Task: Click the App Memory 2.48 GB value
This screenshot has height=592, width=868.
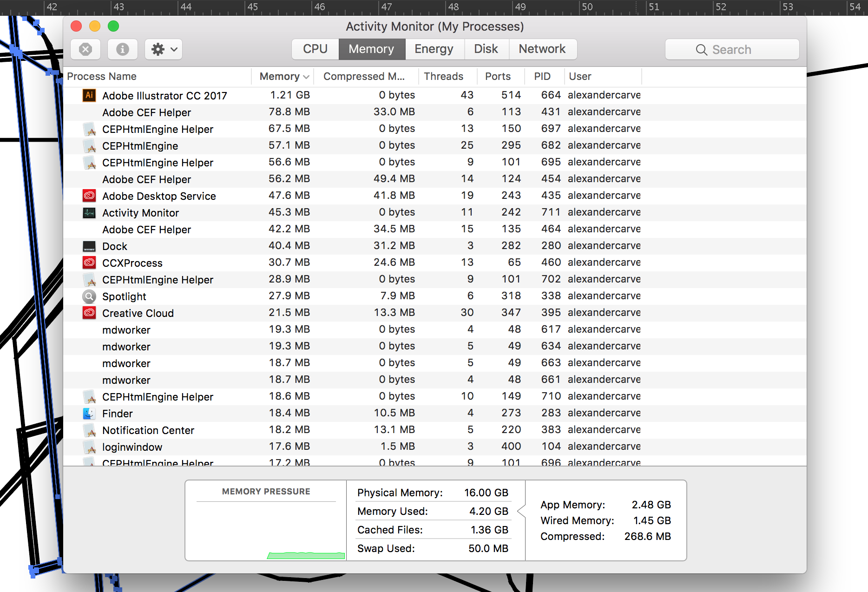Action: (x=651, y=505)
